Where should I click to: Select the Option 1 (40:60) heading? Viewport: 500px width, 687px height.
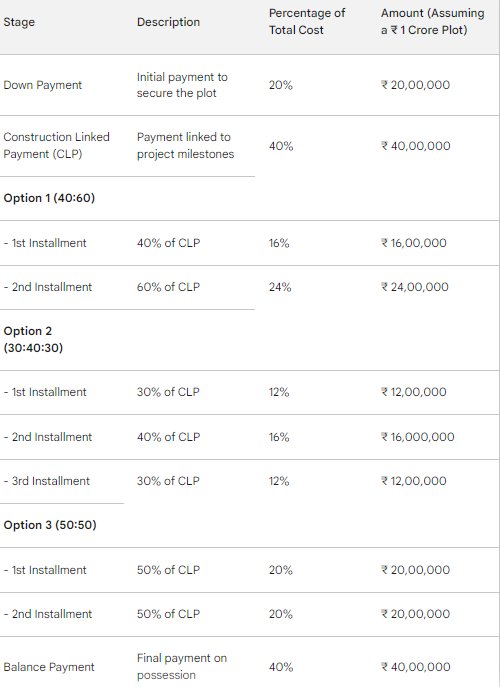tap(49, 198)
